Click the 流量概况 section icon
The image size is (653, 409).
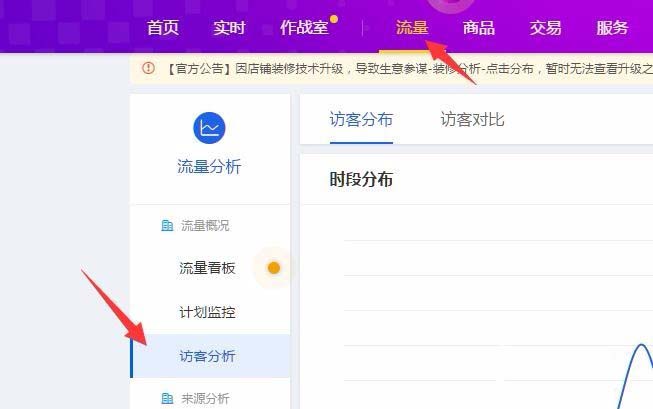167,226
